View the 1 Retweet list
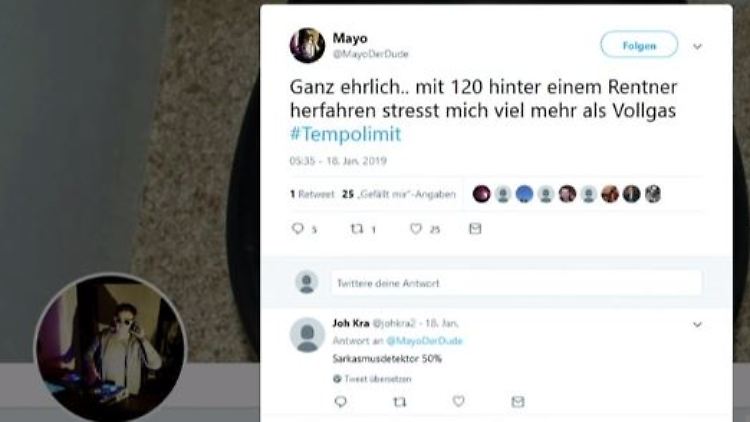 click(x=312, y=194)
